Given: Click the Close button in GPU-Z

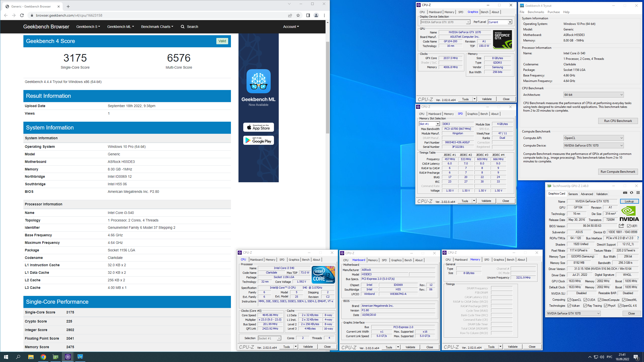Looking at the screenshot, I should (x=631, y=313).
